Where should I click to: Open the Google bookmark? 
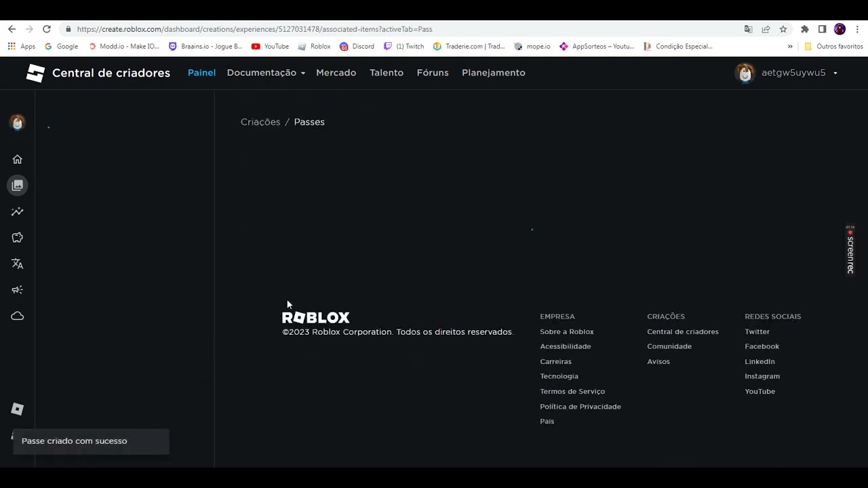(x=61, y=46)
